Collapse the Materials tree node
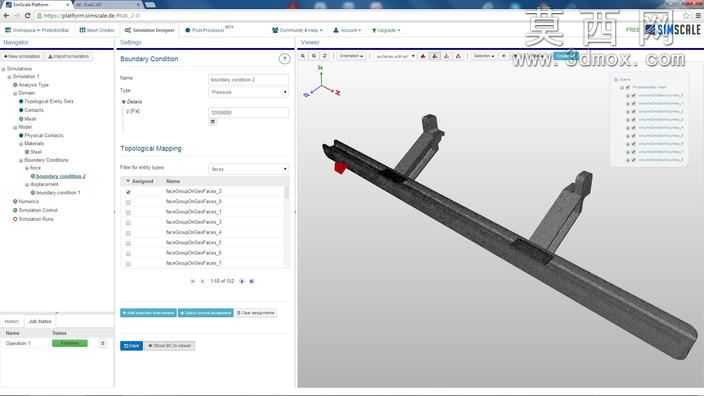 21,144
